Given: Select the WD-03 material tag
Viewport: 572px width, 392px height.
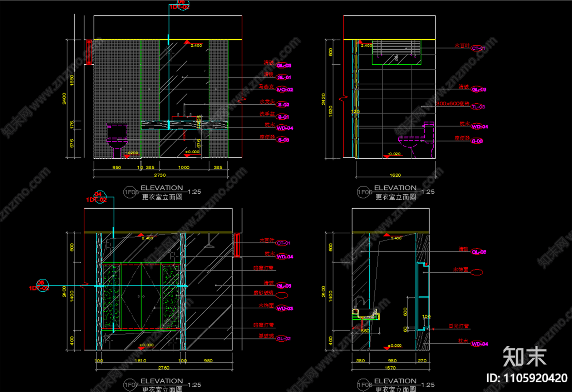Looking at the screenshot, I should (285, 308).
